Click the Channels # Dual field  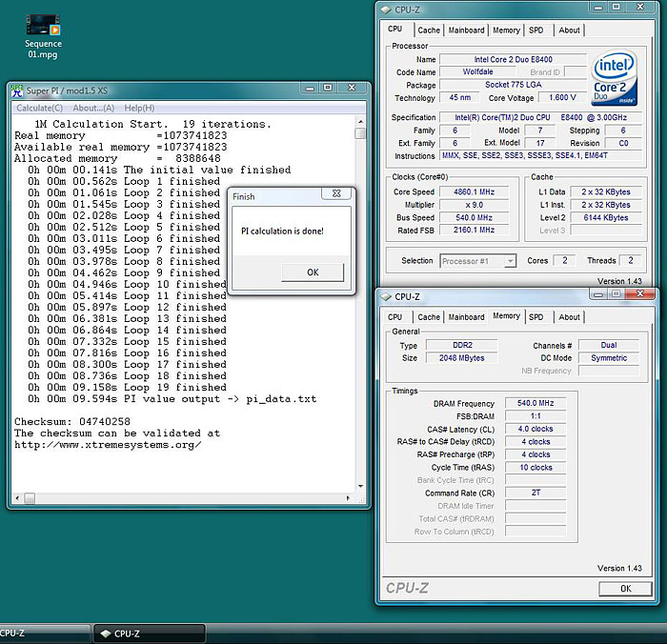pos(609,345)
